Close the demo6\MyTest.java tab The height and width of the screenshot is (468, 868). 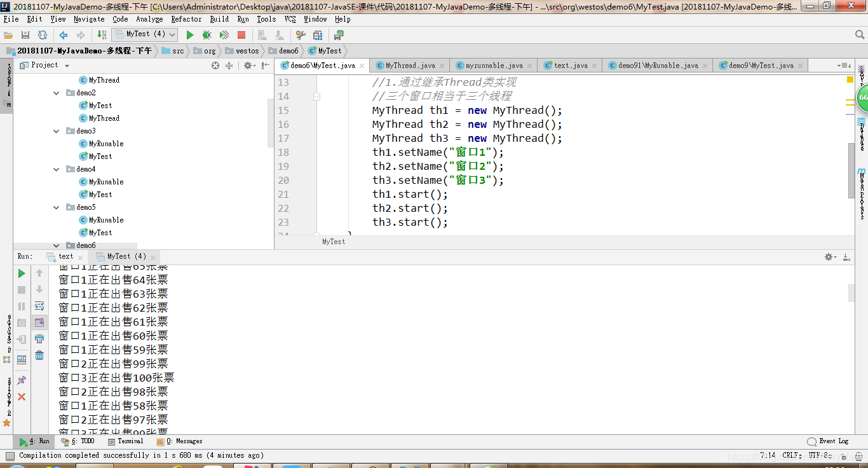coord(362,65)
